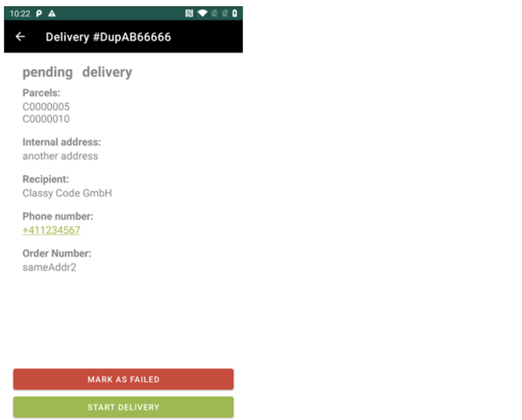Click the 10:22 clock in status bar
Screen dimensions: 522x420
pyautogui.click(x=20, y=14)
